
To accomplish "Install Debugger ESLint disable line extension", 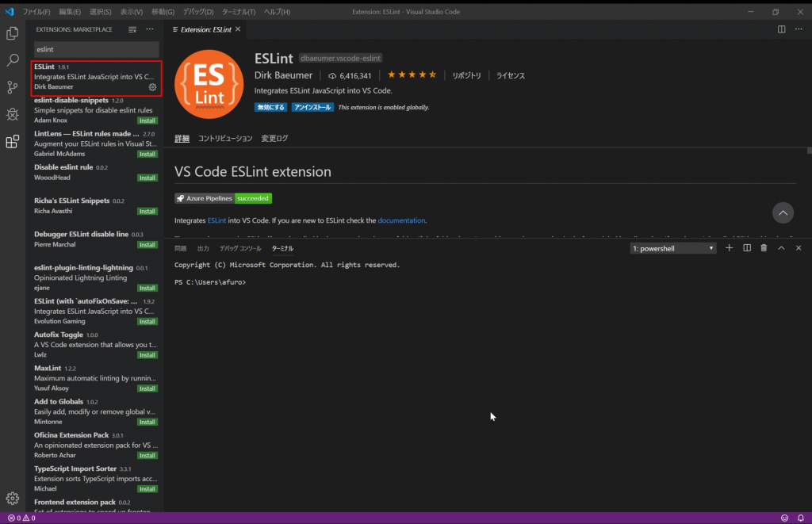I will [147, 245].
